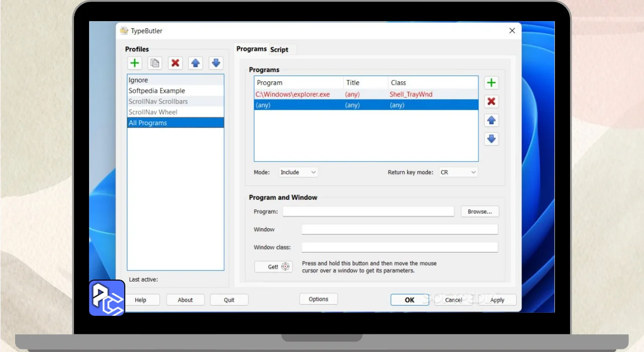Viewport: 644px width, 352px height.
Task: Select the ScrollNav Wheel profile
Action: point(176,112)
